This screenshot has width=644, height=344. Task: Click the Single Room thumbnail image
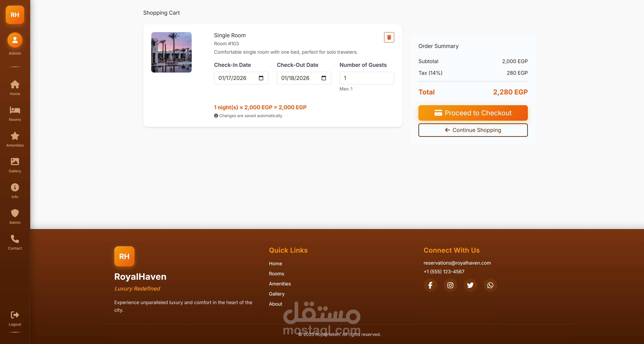point(171,52)
